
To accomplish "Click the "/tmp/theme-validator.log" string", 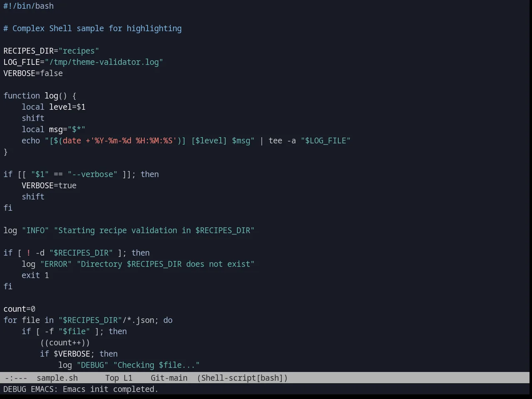I will tap(104, 62).
